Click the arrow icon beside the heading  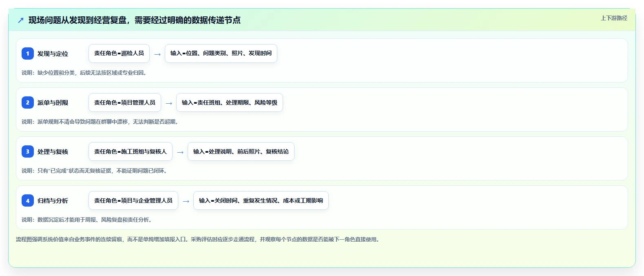(21, 20)
